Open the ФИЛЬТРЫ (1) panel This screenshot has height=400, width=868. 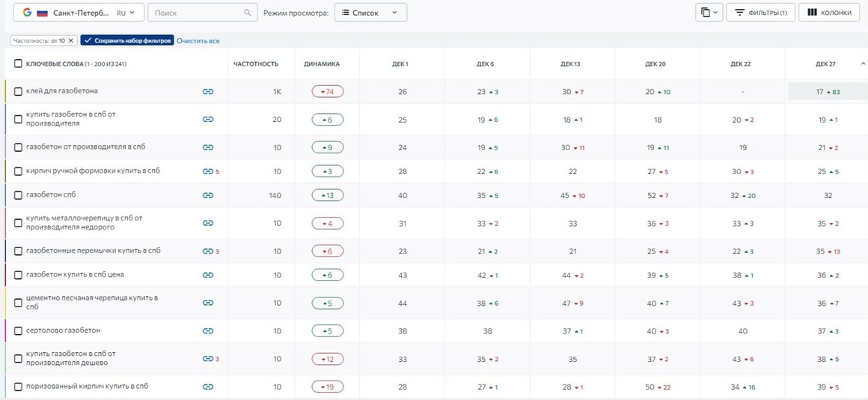(760, 13)
